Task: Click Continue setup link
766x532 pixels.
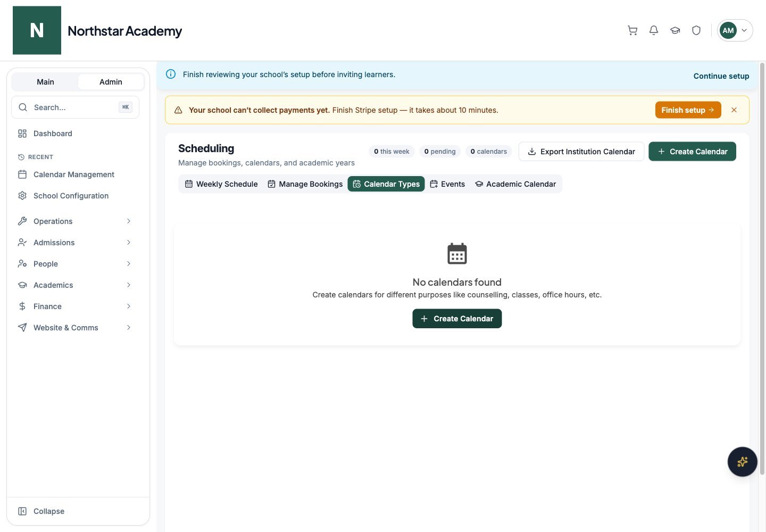Action: click(721, 76)
